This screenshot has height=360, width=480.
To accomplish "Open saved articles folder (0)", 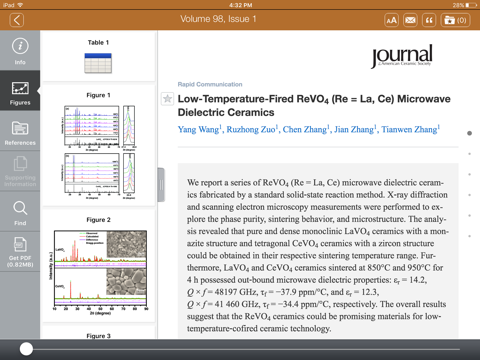I will [x=455, y=20].
